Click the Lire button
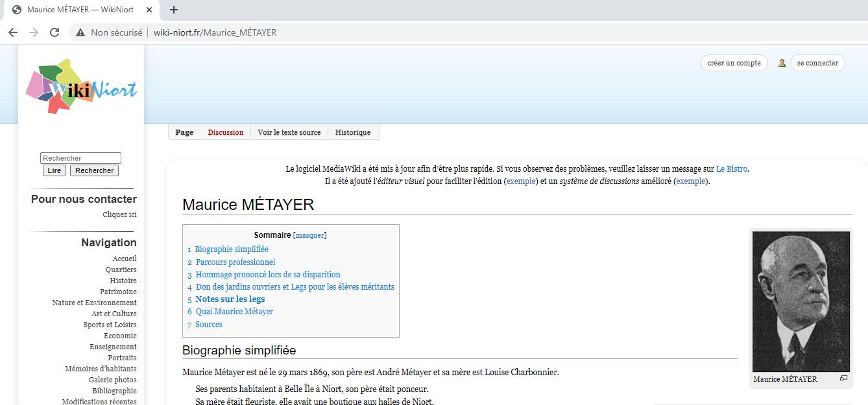The width and height of the screenshot is (868, 405). [54, 170]
